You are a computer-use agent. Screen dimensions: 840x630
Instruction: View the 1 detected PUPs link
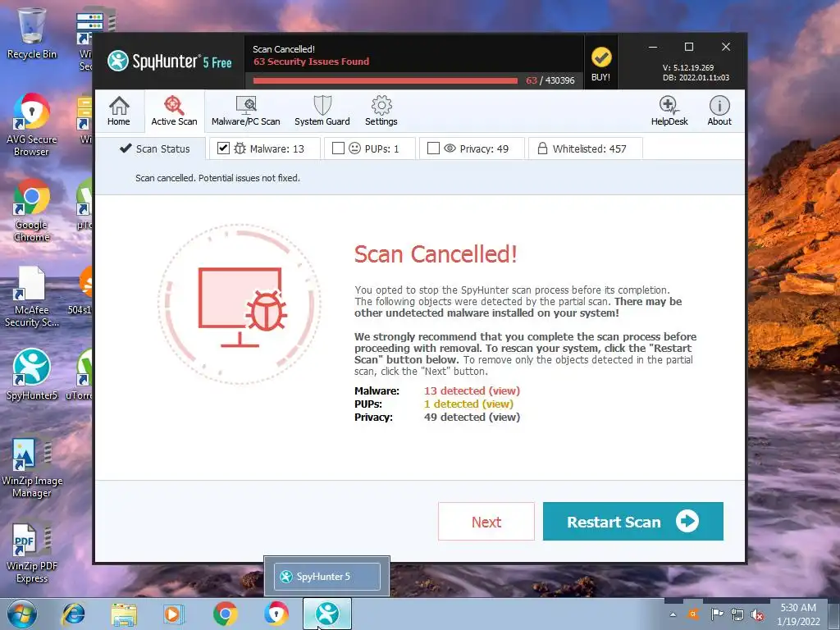[x=468, y=404]
